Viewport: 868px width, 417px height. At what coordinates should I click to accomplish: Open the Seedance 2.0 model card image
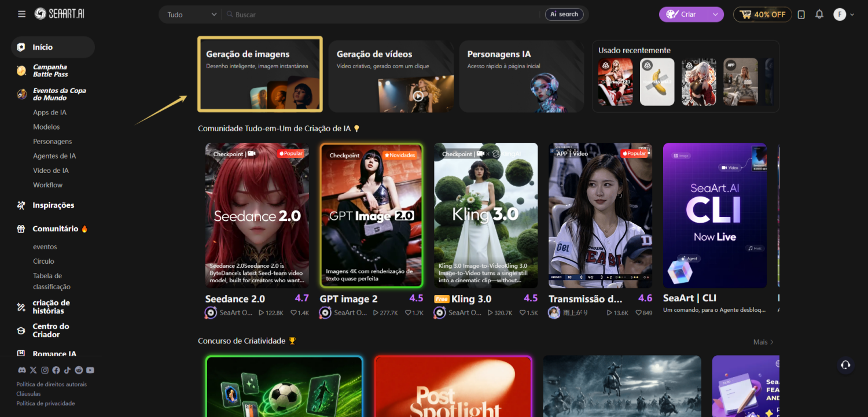pyautogui.click(x=257, y=216)
